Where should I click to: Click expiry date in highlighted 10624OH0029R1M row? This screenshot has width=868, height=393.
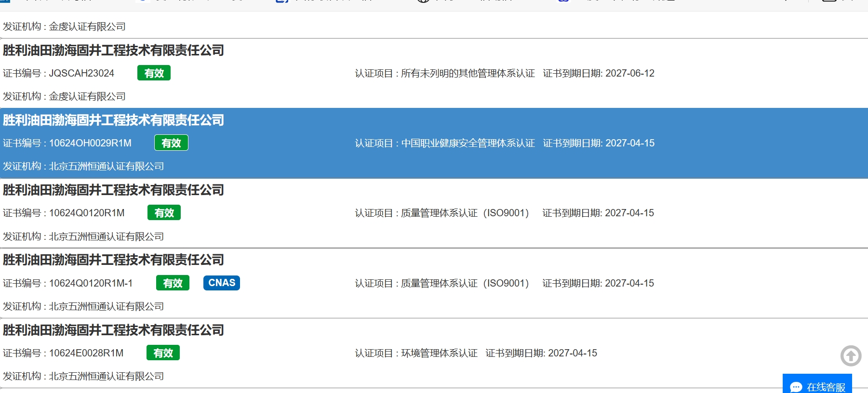[630, 143]
